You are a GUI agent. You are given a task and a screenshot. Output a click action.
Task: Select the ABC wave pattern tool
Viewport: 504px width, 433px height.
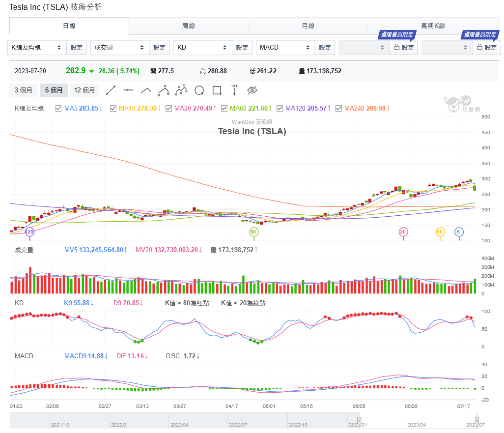point(164,90)
